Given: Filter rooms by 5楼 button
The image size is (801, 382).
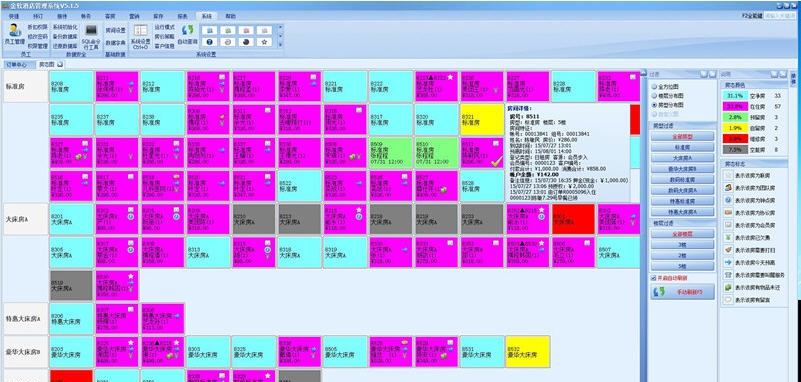Looking at the screenshot, I should 682,266.
